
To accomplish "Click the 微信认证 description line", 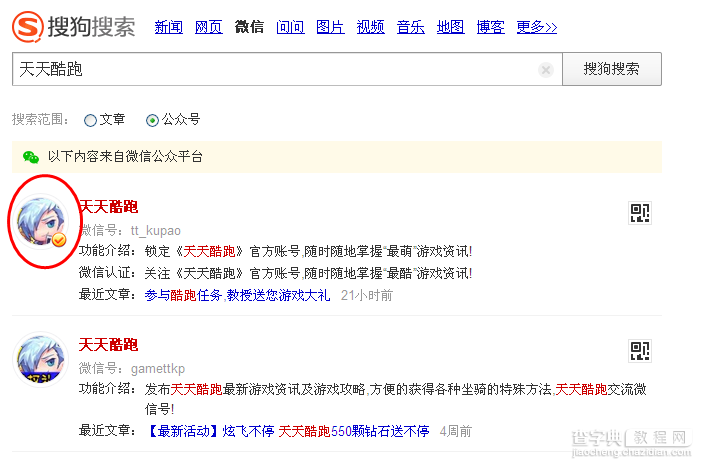I will 275,273.
